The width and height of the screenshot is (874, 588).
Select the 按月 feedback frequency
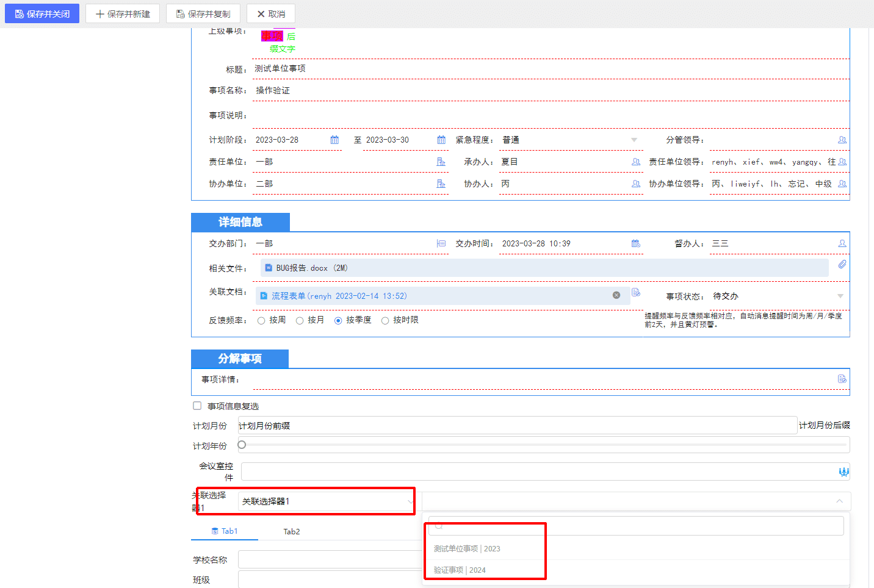pos(300,320)
